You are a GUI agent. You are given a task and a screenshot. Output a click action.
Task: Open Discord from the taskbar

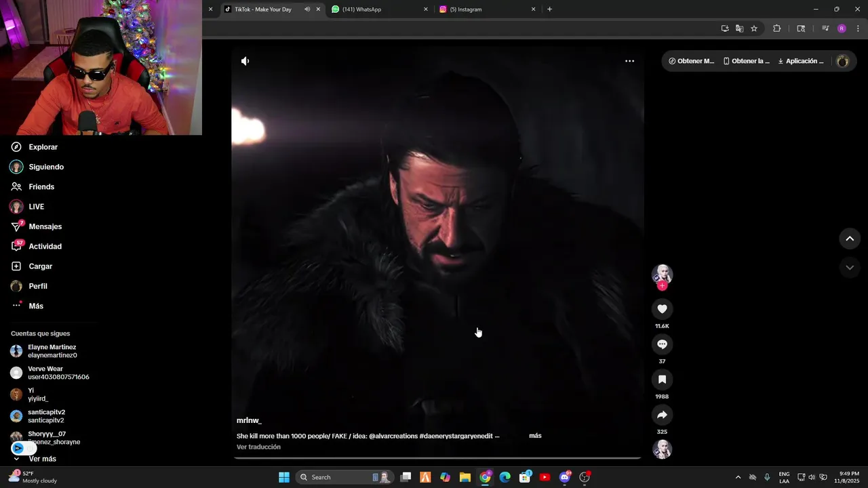pyautogui.click(x=565, y=477)
